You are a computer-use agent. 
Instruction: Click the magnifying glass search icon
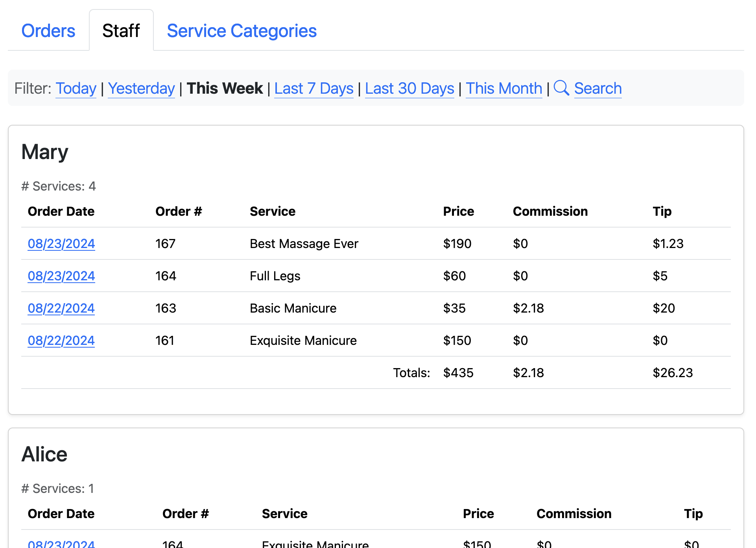coord(561,88)
